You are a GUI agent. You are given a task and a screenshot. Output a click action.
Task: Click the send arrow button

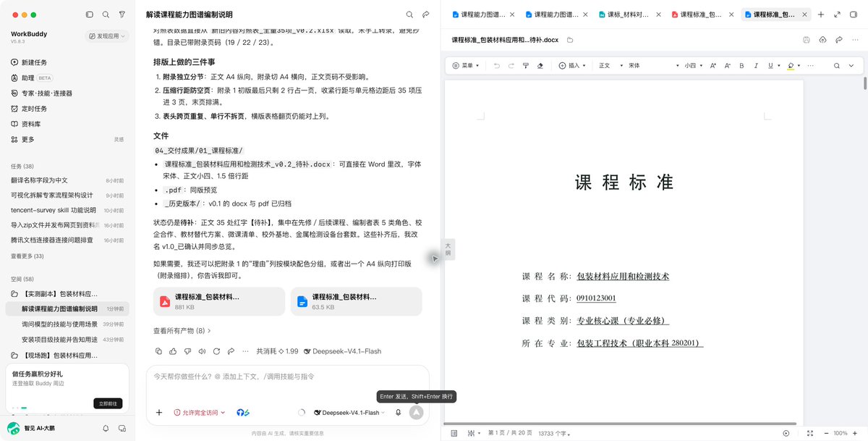(x=416, y=412)
